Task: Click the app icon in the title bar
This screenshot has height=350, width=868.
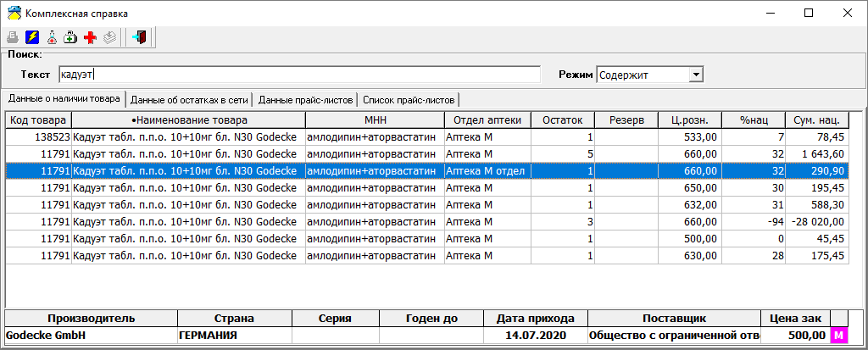Action: coord(14,13)
